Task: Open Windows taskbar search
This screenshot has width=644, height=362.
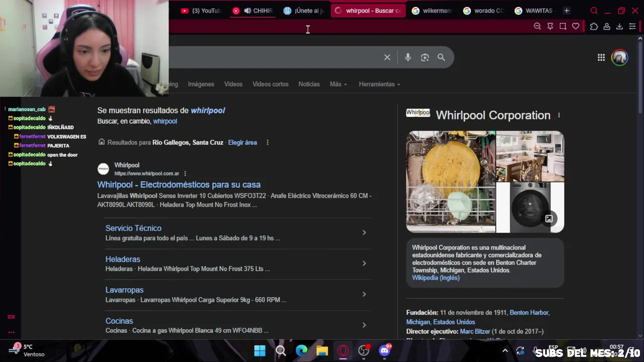Action: tap(281, 350)
